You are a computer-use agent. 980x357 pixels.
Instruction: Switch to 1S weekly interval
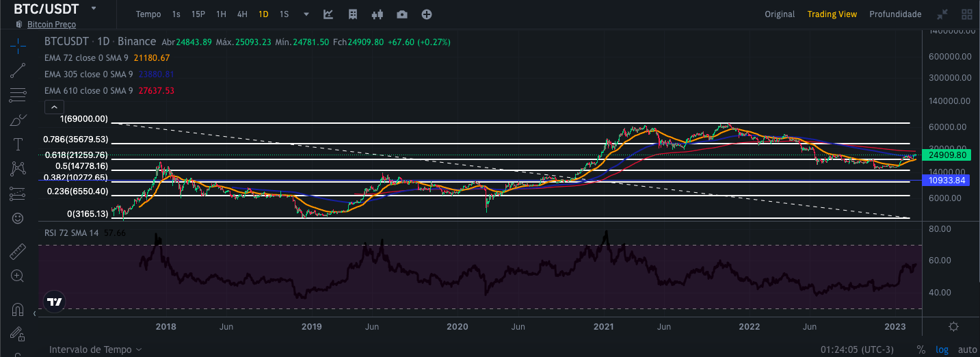tap(284, 14)
